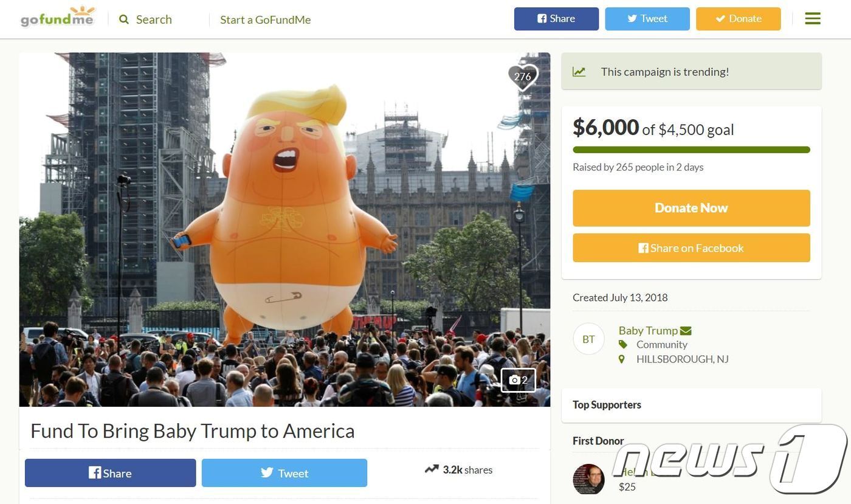Viewport: 851px width, 504px height.
Task: Click the first donor's profile picture
Action: (588, 479)
